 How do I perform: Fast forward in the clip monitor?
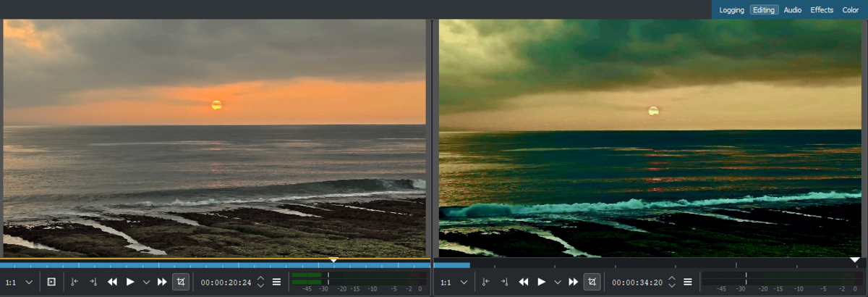(162, 282)
